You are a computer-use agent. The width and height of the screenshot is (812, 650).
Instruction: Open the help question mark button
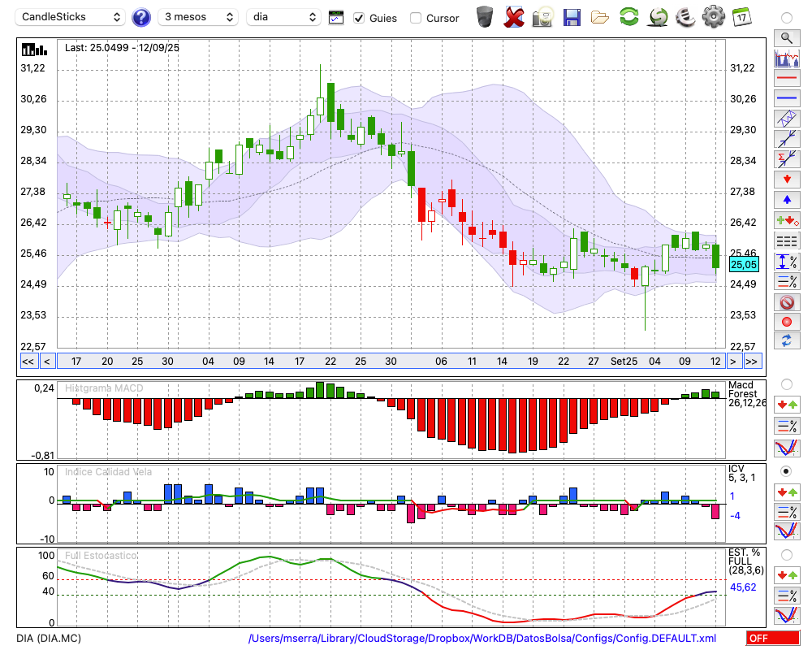tap(140, 18)
